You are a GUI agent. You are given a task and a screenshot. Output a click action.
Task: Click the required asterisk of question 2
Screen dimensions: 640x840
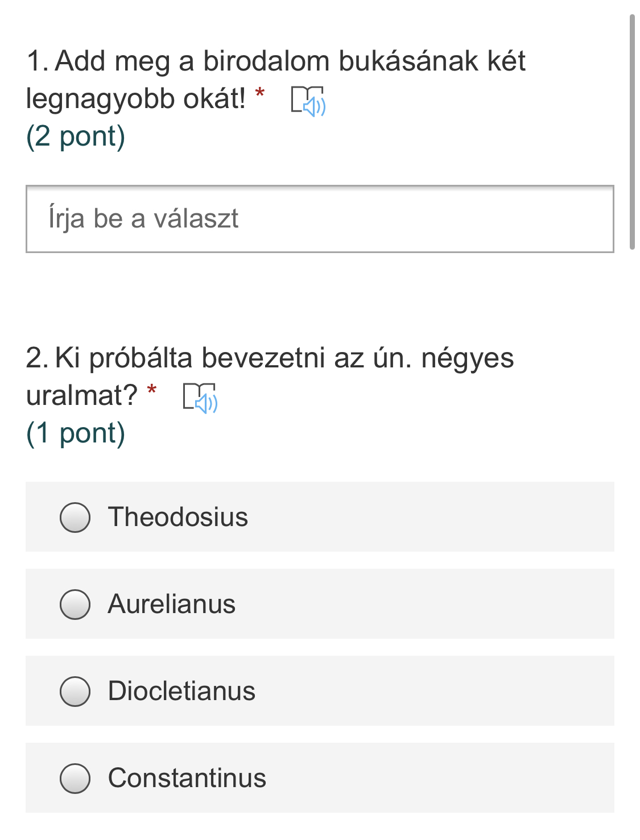coord(152,390)
